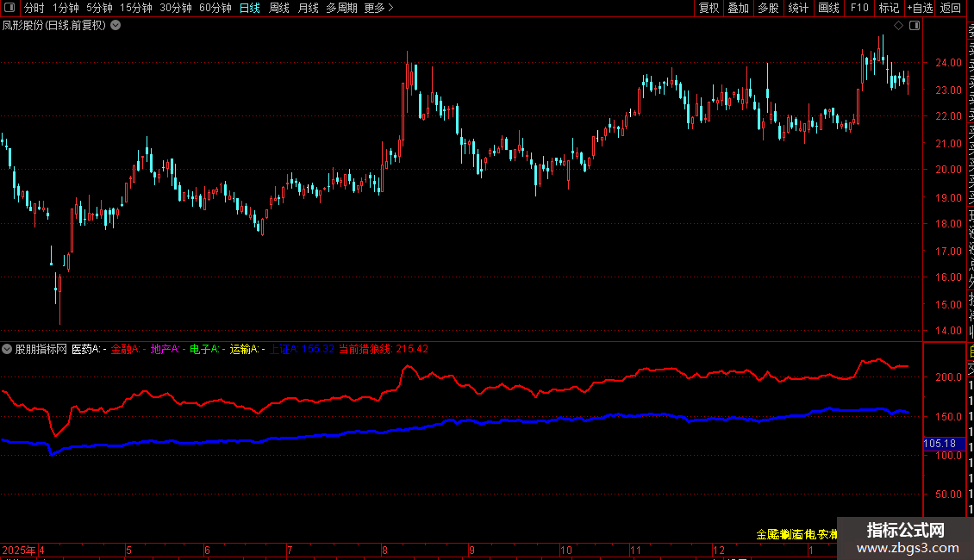Toggle the side panel icon in main chart
Image resolution: width=974 pixels, height=560 pixels.
click(915, 26)
